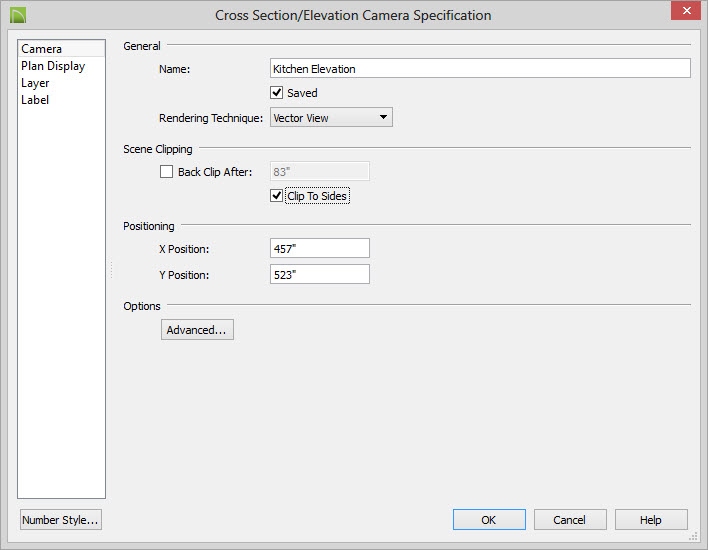
Task: Open the Number Style... dialog
Action: click(x=61, y=520)
